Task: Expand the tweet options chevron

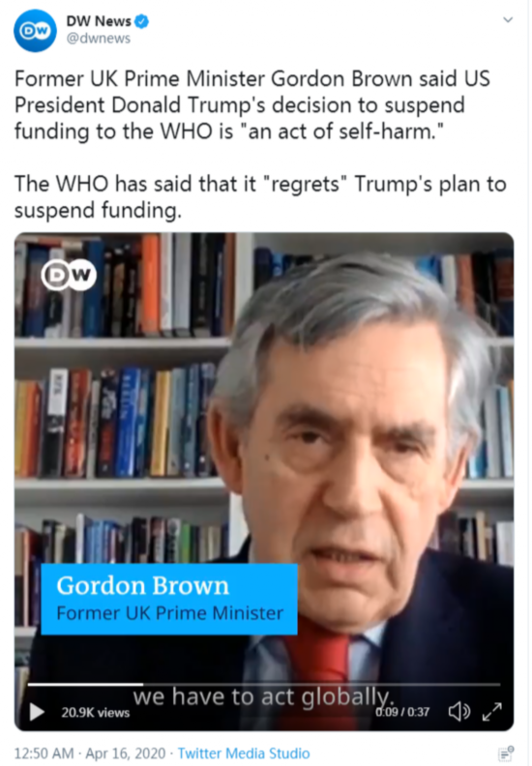Action: coord(508,19)
